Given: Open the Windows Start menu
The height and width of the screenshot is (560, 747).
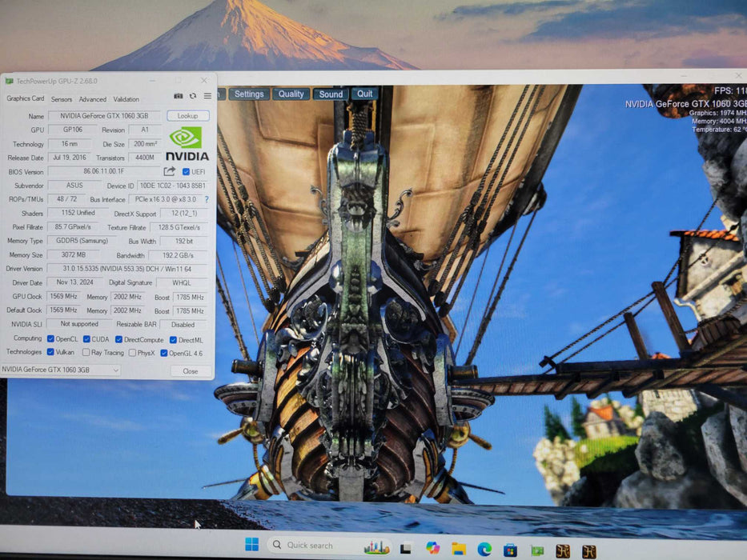Looking at the screenshot, I should (251, 544).
